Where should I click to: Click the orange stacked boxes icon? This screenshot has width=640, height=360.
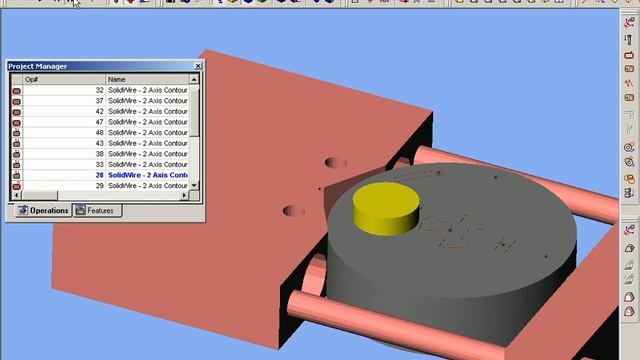[x=629, y=178]
